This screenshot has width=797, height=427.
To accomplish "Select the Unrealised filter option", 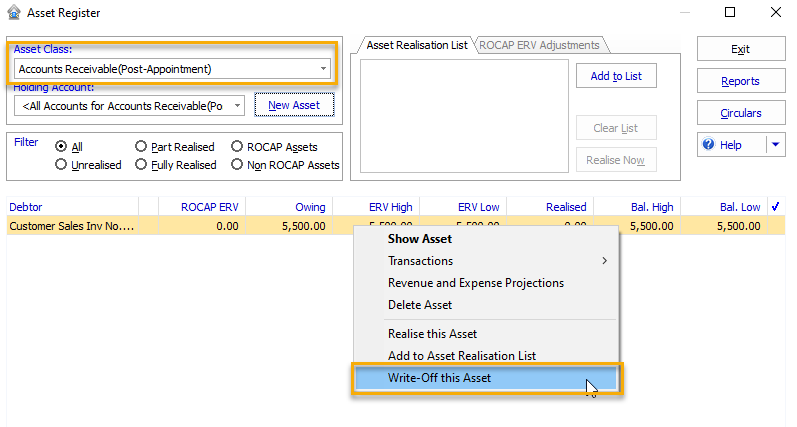I will (x=60, y=165).
